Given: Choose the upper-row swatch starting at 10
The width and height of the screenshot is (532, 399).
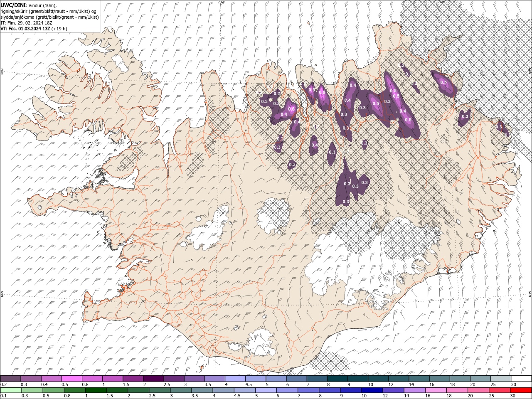Looking at the screenshot, I should [378, 379].
